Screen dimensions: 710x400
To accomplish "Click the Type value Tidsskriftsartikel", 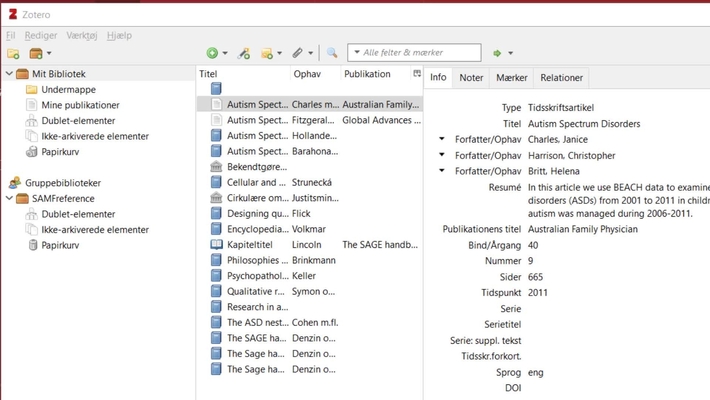I will pos(561,108).
